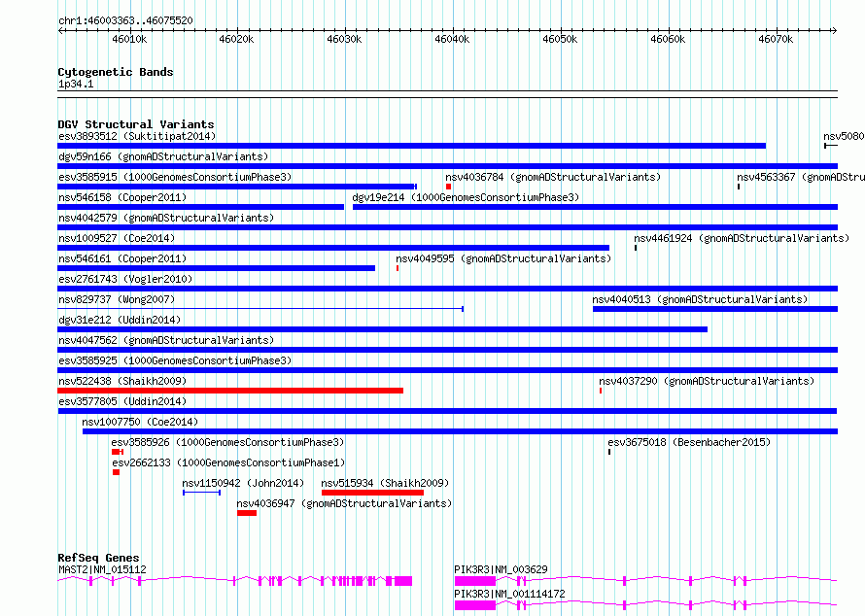The image size is (865, 616).
Task: Click the 46030k ruler tick label
Action: pyautogui.click(x=344, y=39)
